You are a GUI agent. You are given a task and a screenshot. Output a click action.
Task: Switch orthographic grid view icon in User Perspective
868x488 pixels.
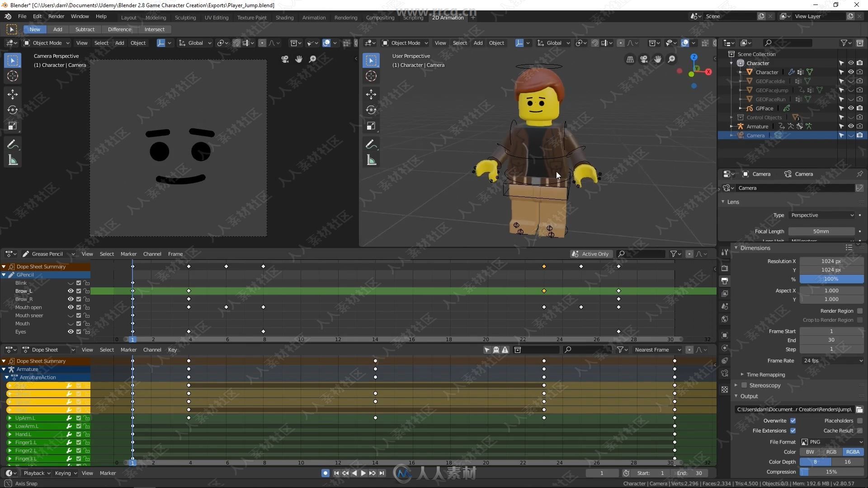(x=630, y=59)
